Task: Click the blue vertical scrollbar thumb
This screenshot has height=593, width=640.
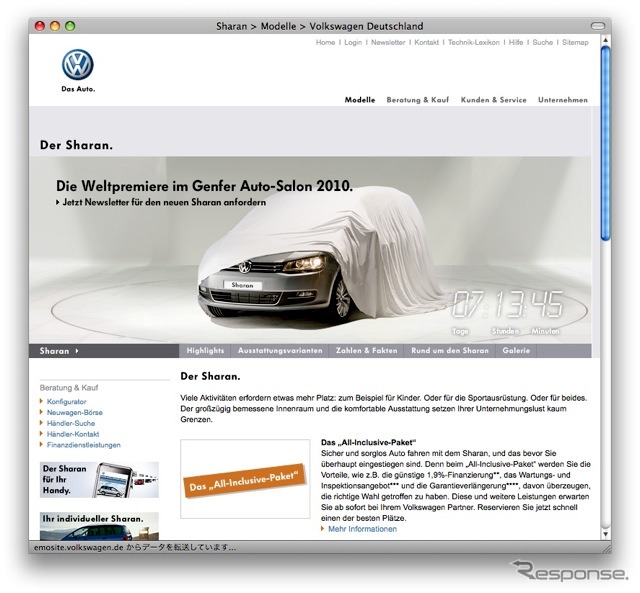Action: coord(606,143)
